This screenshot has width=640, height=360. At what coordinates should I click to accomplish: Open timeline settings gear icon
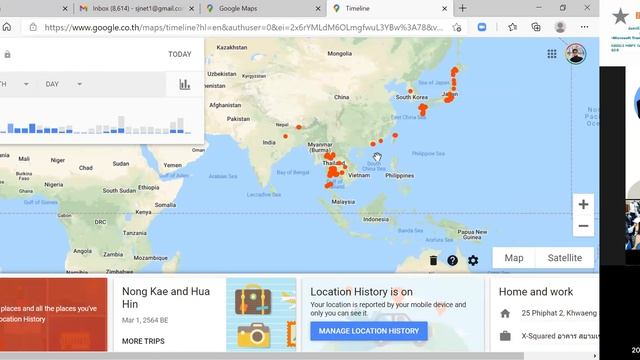(473, 260)
